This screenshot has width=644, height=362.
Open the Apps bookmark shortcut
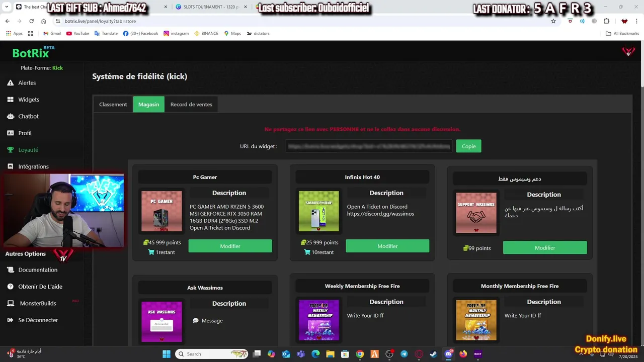coord(14,34)
